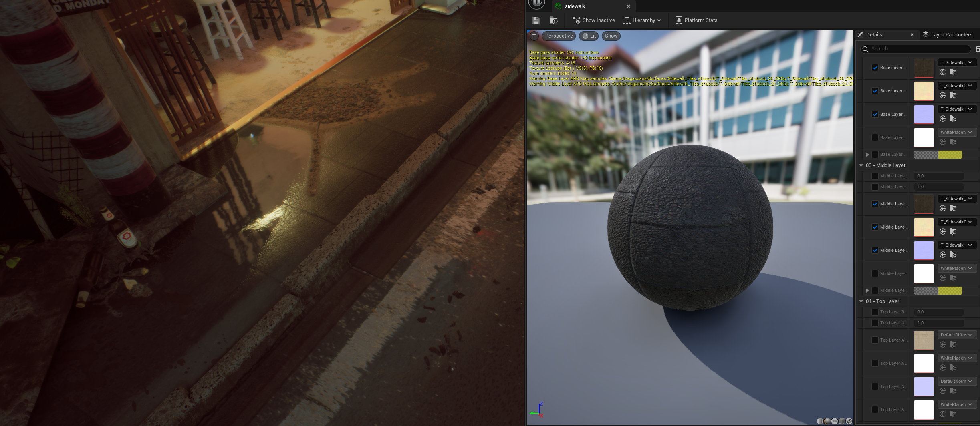Image resolution: width=980 pixels, height=426 pixels.
Task: Click the Save floppy-disk icon in the toolbar
Action: 536,20
